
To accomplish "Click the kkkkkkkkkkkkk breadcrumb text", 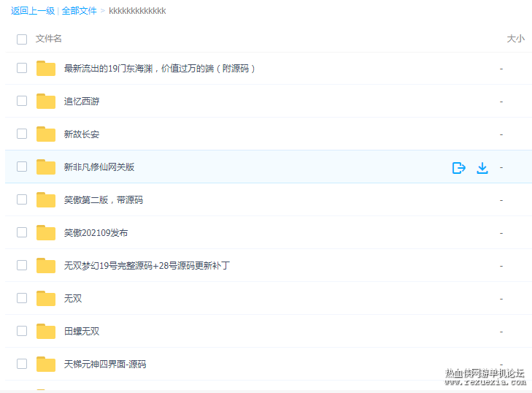I will pos(137,11).
